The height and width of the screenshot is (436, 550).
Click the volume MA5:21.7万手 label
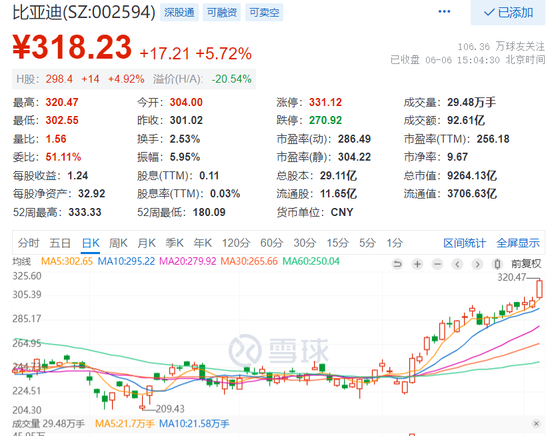click(x=125, y=424)
